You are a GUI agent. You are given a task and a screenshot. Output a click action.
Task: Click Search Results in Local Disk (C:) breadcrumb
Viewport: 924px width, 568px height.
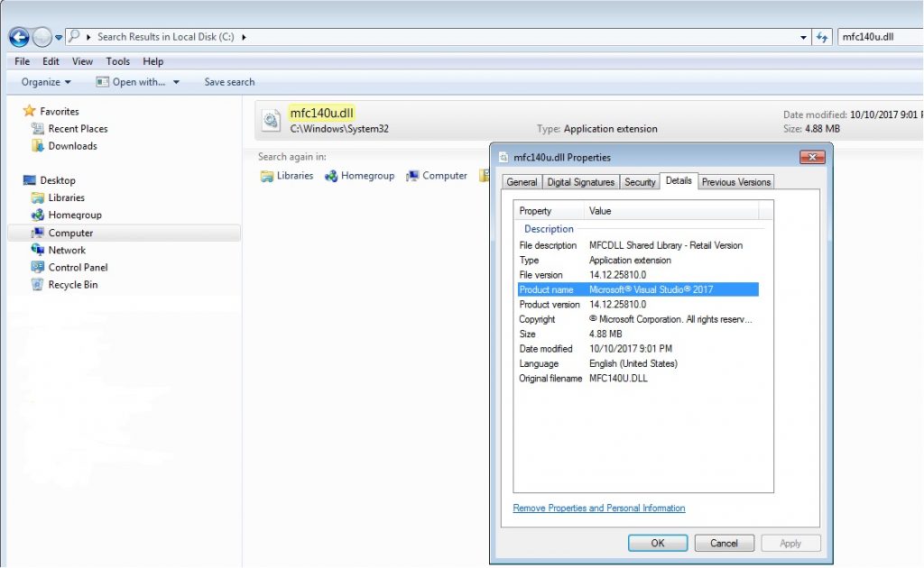[166, 36]
